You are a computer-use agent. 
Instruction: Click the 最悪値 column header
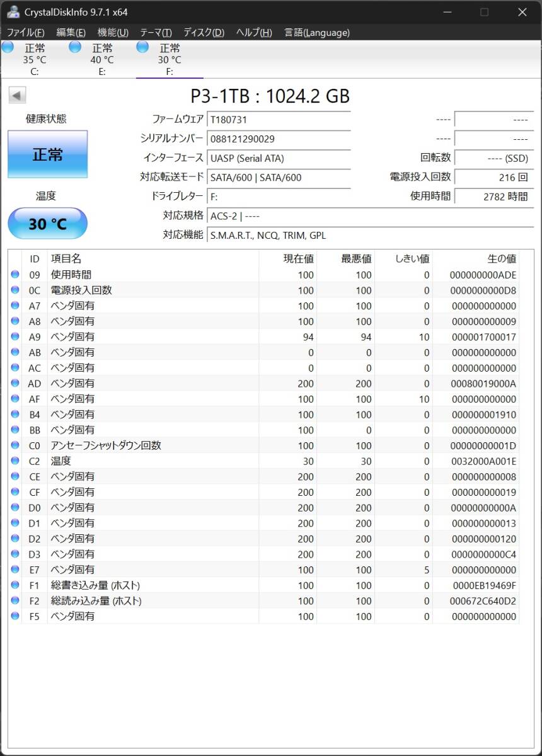click(x=345, y=258)
